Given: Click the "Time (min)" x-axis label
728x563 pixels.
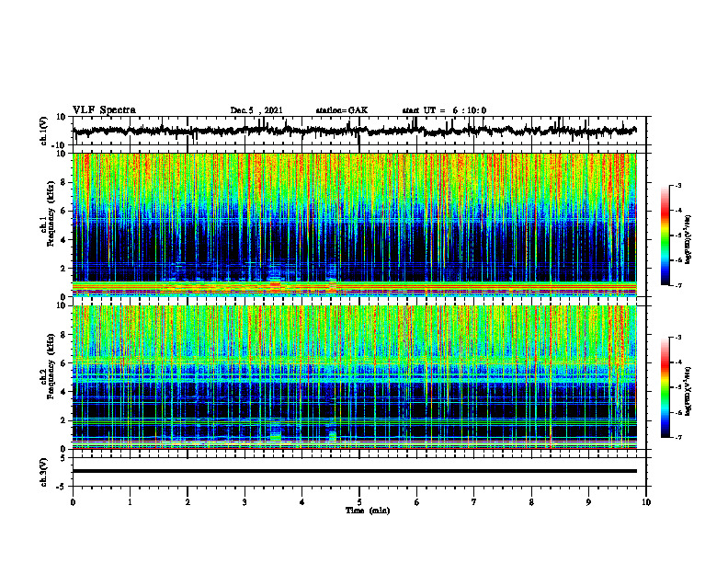Looking at the screenshot, I should 368,511.
